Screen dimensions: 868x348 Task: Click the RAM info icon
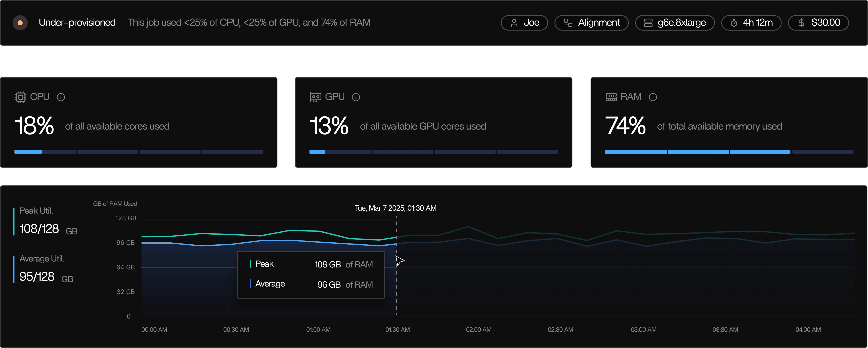(x=653, y=97)
